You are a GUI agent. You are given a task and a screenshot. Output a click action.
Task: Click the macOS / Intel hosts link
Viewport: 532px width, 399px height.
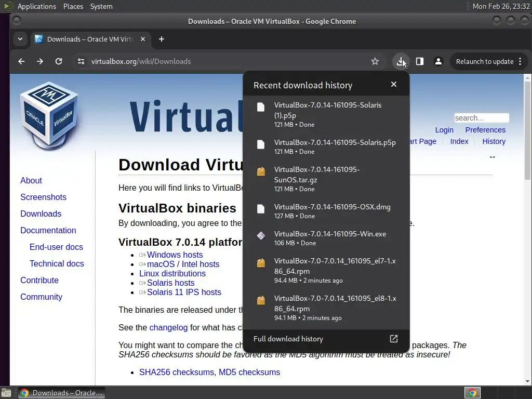(x=183, y=264)
